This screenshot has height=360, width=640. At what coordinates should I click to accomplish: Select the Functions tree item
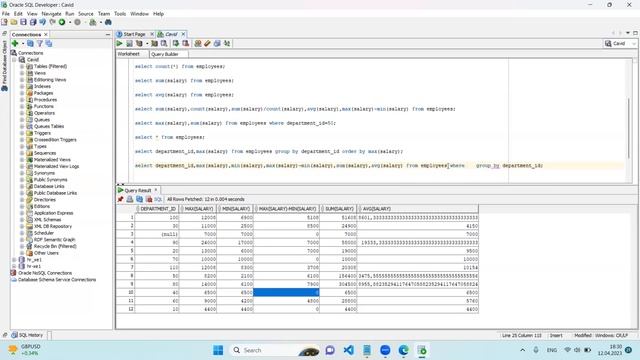(x=44, y=106)
